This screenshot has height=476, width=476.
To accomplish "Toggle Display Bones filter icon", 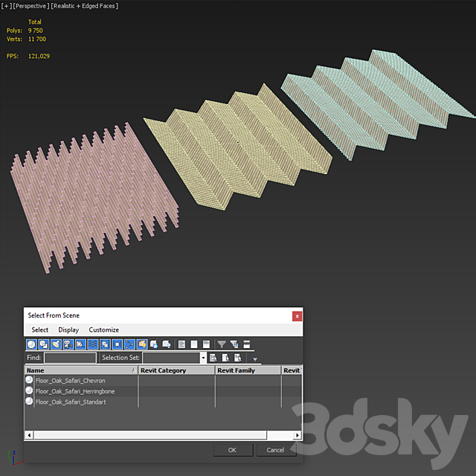I will coord(129,344).
